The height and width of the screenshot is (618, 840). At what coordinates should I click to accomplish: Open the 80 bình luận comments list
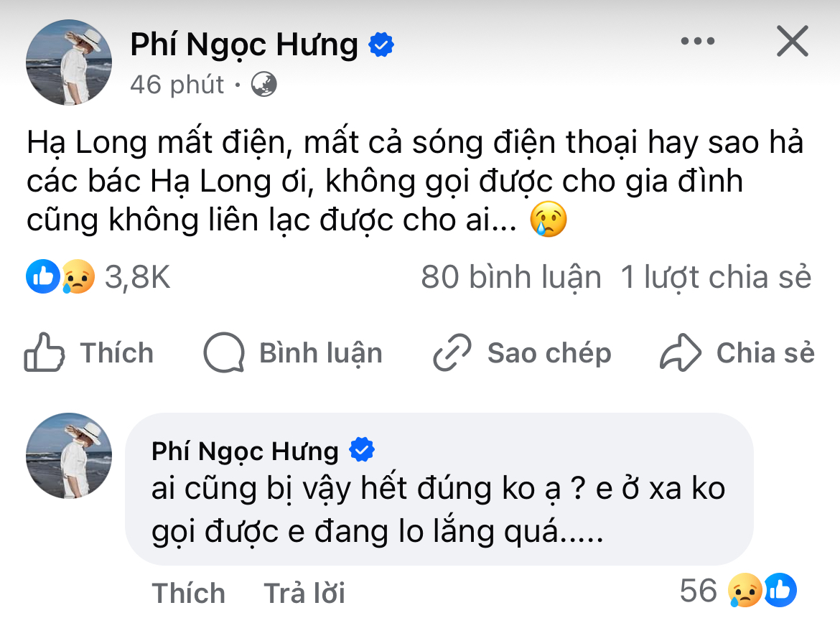click(510, 277)
